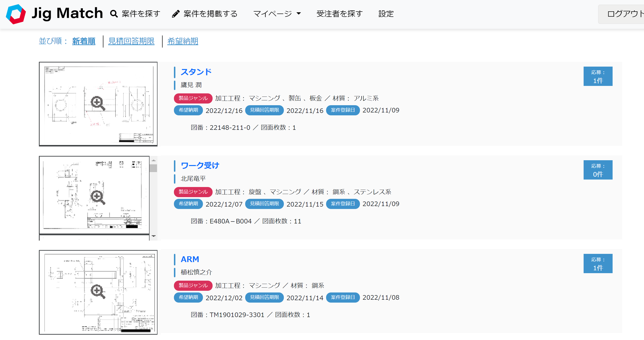Sort listings by 見積回答期限
Screen dimensions: 644x340
[x=131, y=41]
